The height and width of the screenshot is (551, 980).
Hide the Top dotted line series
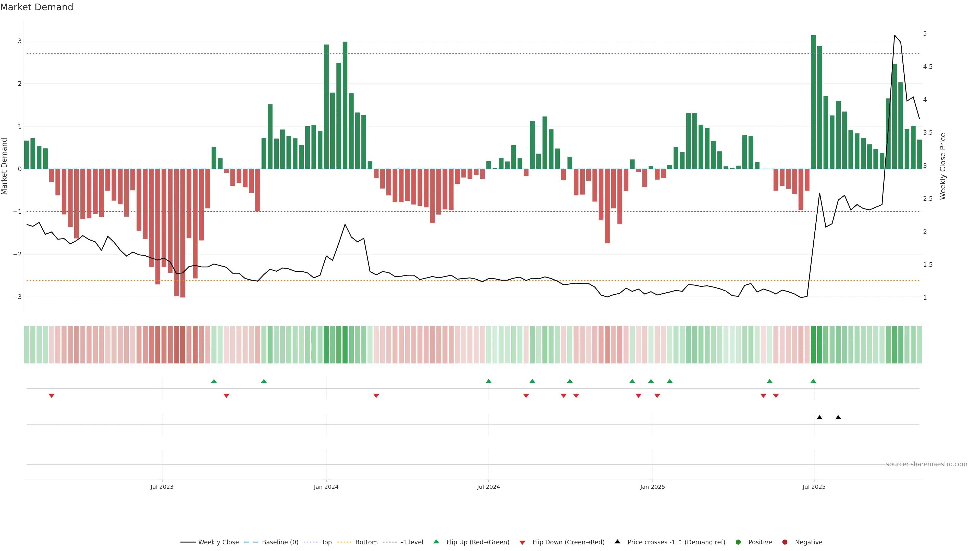click(326, 542)
